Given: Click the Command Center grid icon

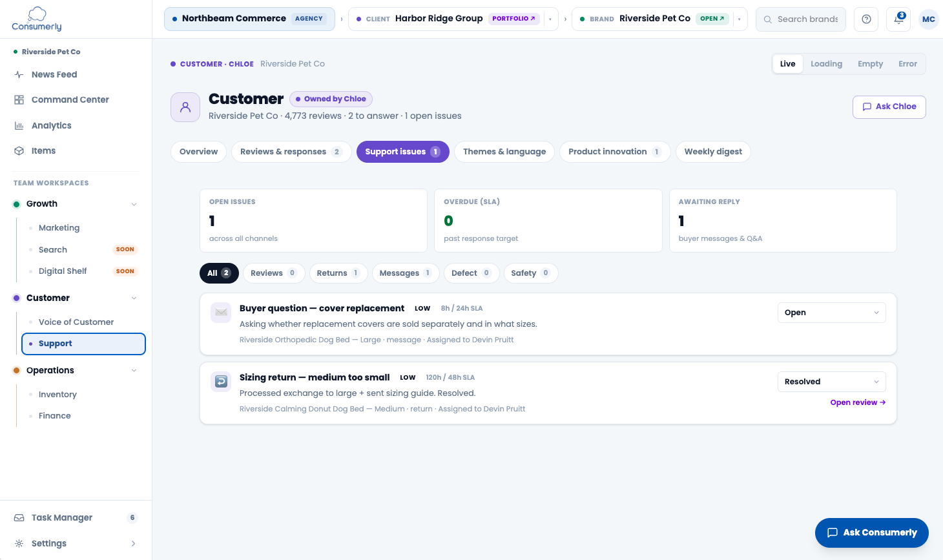Looking at the screenshot, I should tap(19, 100).
